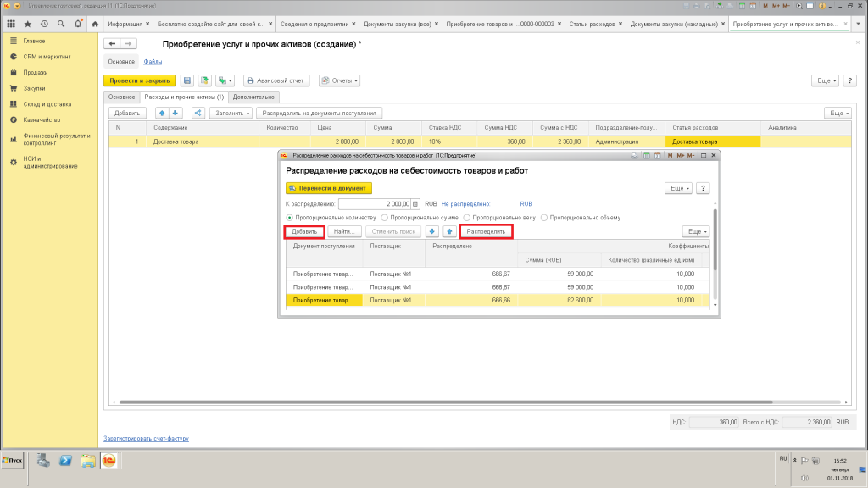Viewport: 868px width, 488px height.
Task: Save the document with the diskette icon
Action: 187,80
